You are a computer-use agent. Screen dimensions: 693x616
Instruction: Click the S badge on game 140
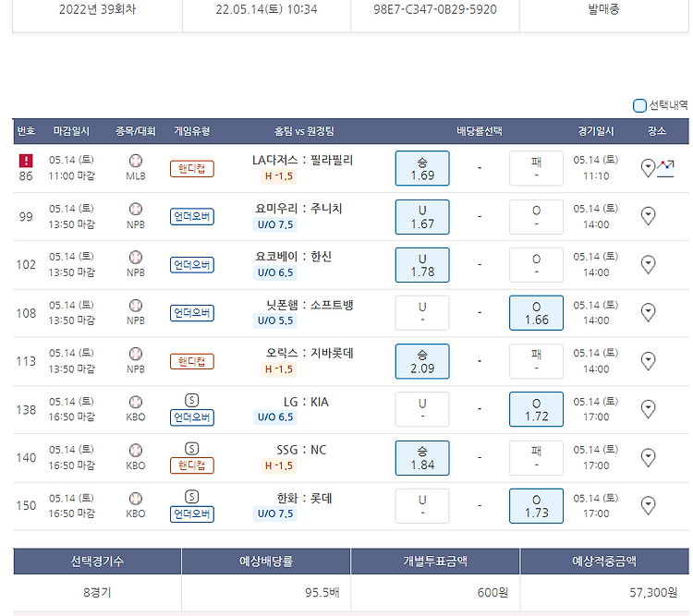coord(191,449)
